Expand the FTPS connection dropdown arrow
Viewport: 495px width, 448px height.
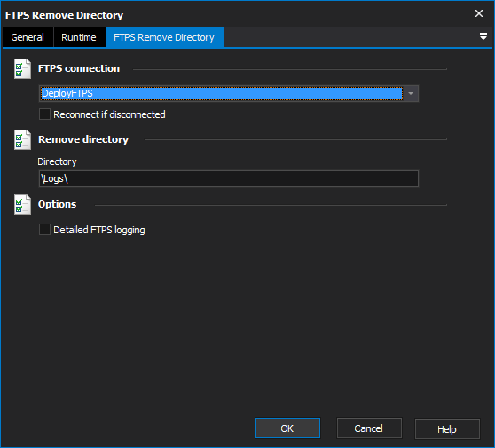point(411,93)
